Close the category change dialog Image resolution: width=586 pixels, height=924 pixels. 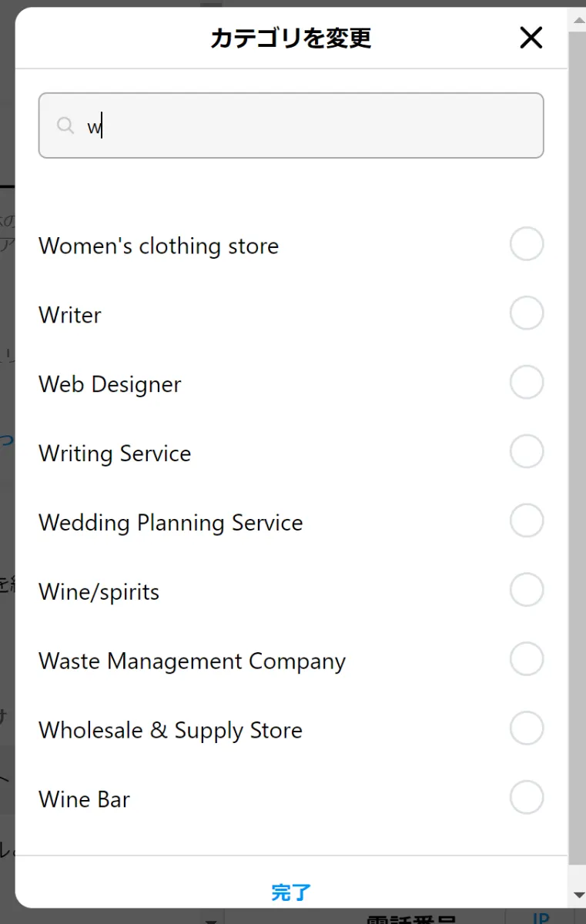coord(531,38)
